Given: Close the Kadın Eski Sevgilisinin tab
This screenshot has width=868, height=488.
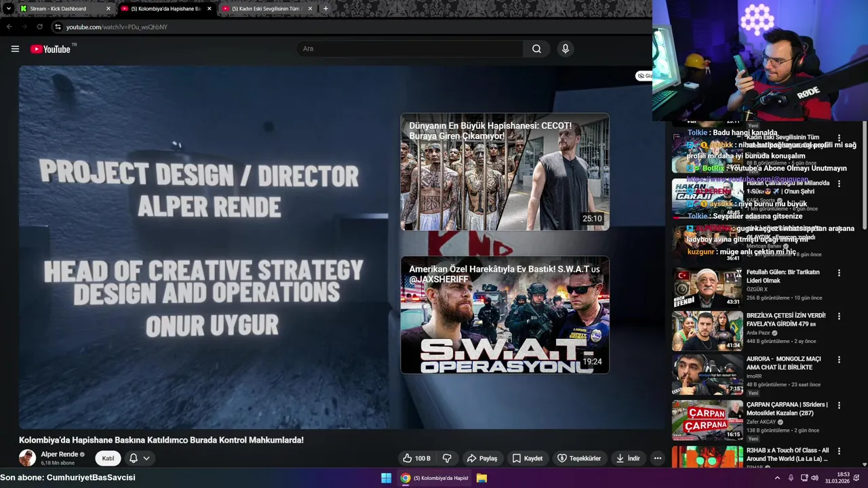Looking at the screenshot, I should point(310,9).
